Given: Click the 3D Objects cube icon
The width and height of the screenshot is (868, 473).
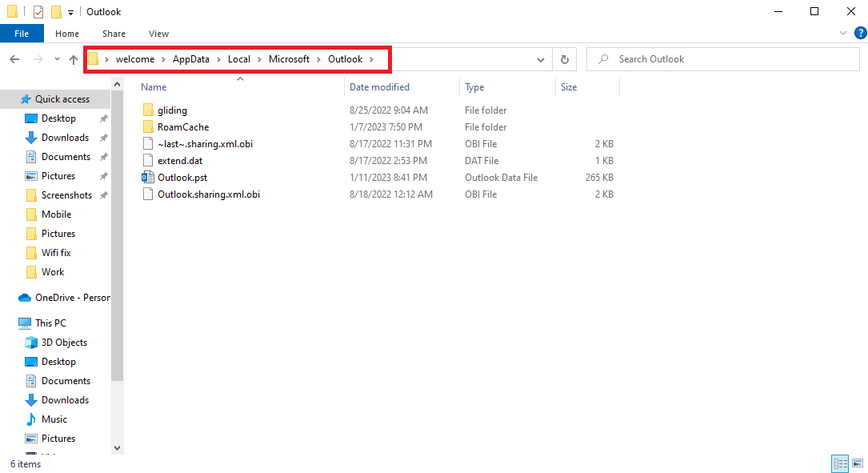Looking at the screenshot, I should pos(31,343).
